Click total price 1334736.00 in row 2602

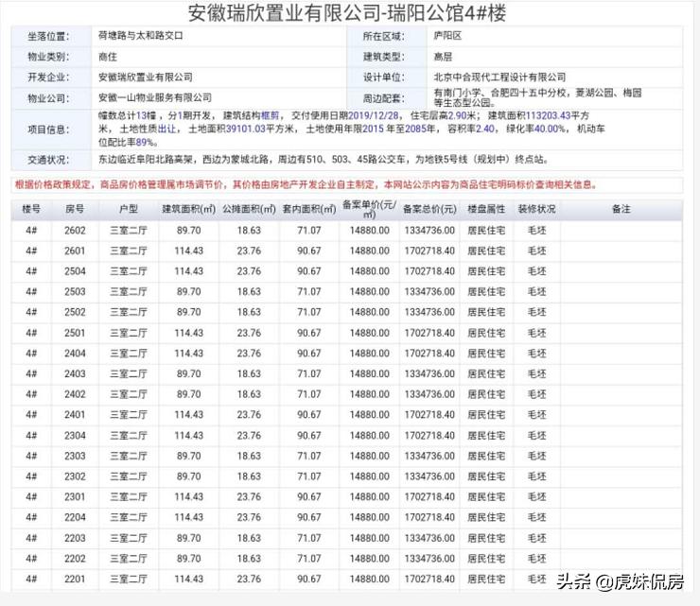click(x=429, y=231)
